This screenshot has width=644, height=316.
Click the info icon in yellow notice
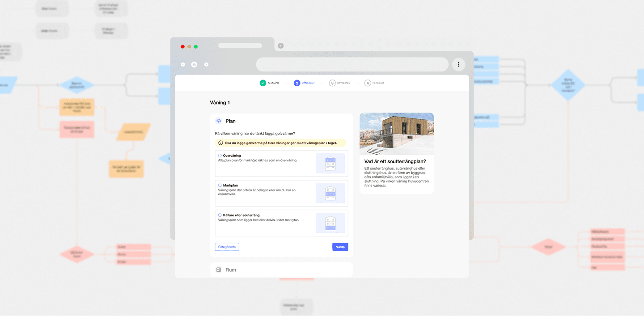coord(220,143)
